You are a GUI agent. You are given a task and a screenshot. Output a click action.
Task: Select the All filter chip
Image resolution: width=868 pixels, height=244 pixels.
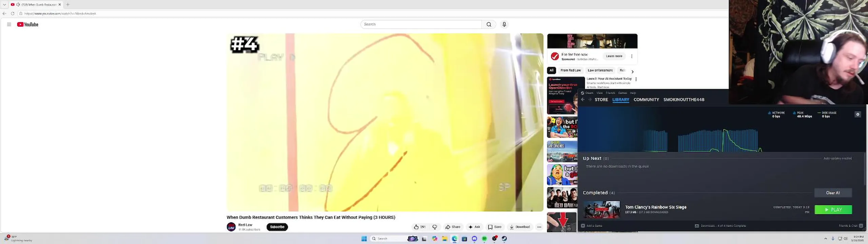tap(552, 70)
